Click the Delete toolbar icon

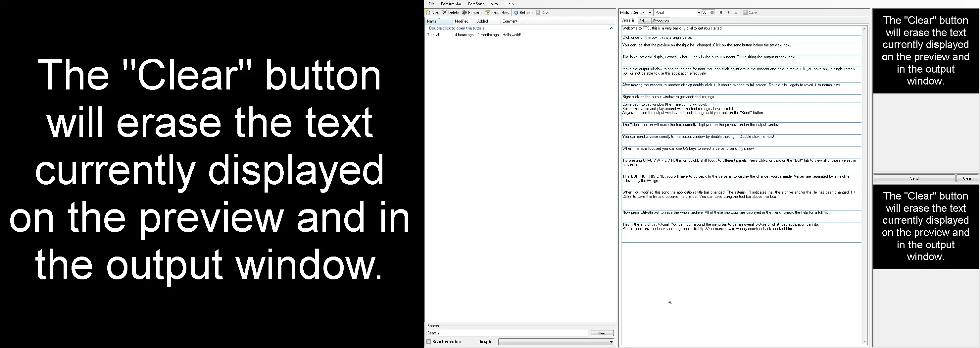444,13
